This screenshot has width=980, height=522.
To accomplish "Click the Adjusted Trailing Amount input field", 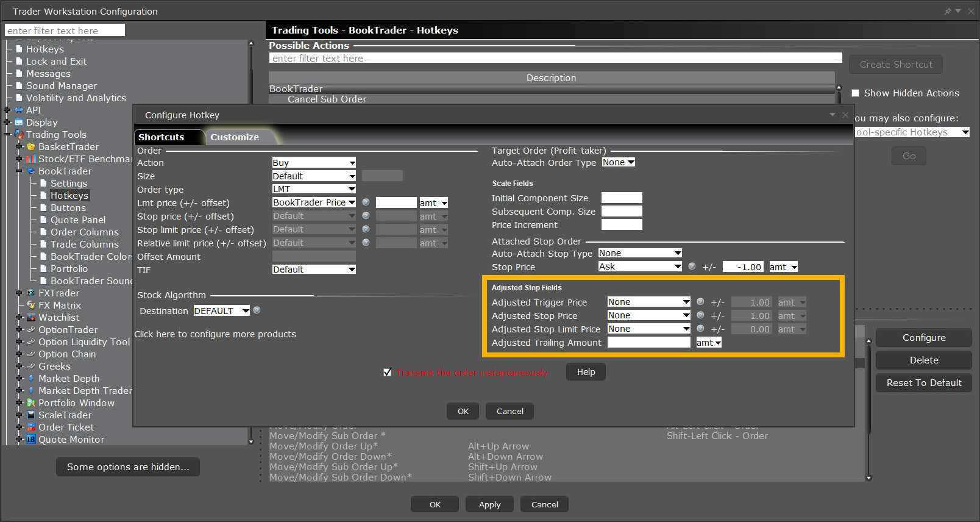I will pyautogui.click(x=648, y=343).
